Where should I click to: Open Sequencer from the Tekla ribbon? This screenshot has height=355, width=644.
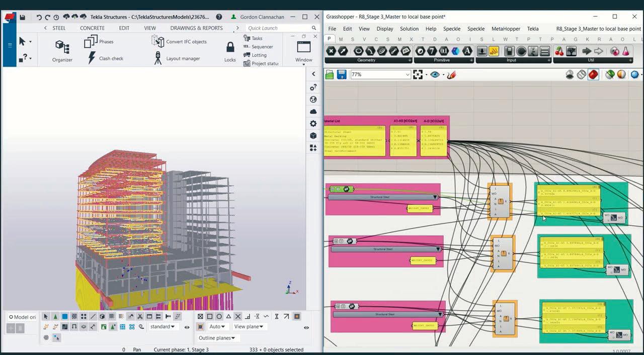(x=258, y=47)
